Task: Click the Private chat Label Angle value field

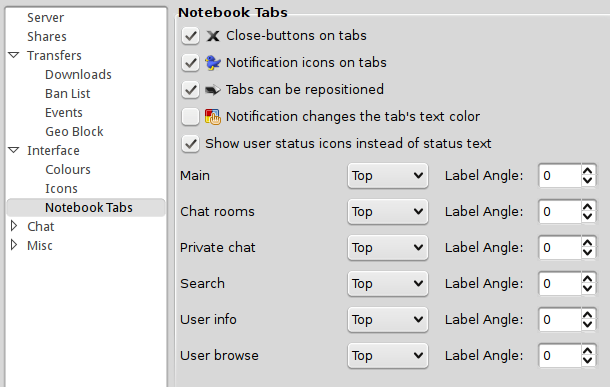Action: coord(560,248)
